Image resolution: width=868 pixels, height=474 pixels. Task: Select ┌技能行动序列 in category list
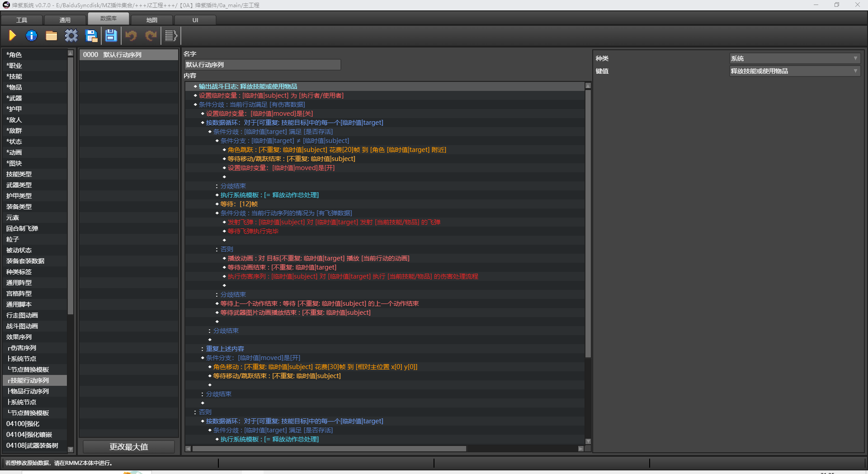click(35, 380)
